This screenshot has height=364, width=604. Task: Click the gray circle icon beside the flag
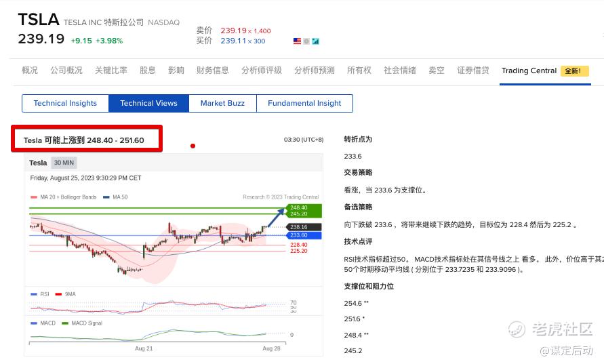point(306,41)
